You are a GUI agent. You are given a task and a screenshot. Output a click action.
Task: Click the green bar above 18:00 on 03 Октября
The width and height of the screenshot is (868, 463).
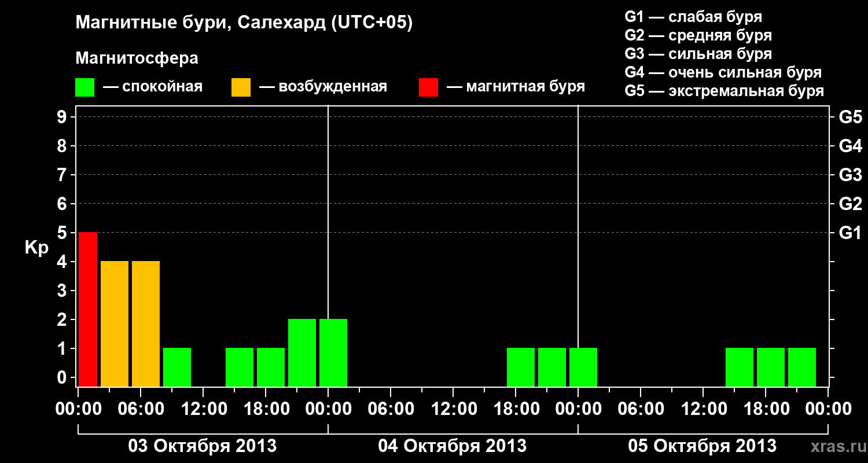tap(271, 367)
